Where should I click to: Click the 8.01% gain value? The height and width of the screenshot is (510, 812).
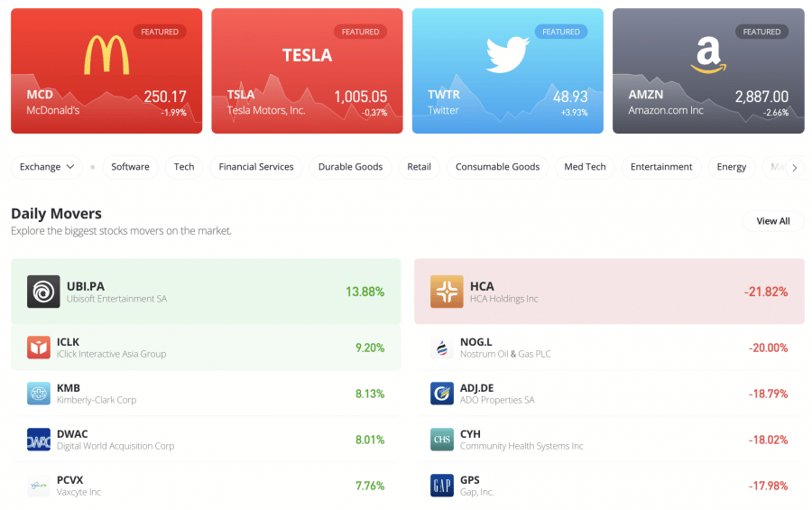pyautogui.click(x=370, y=440)
